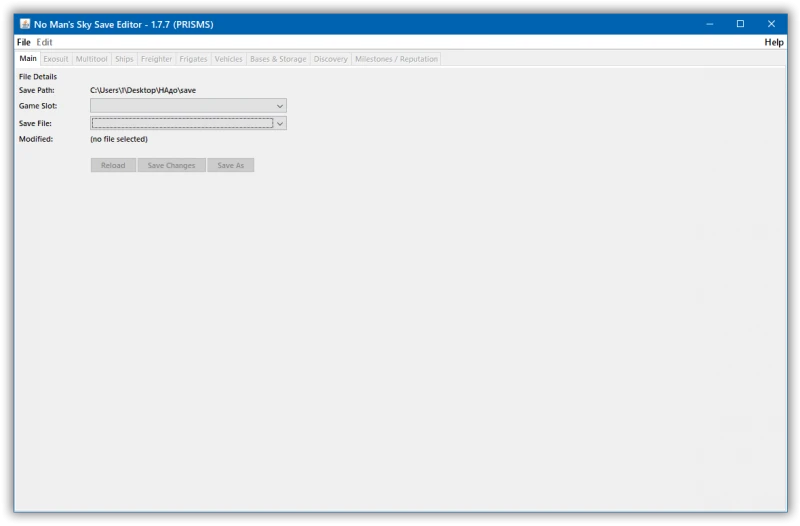Screen dimensions: 800x526
Task: Click the Reload button
Action: click(x=113, y=165)
